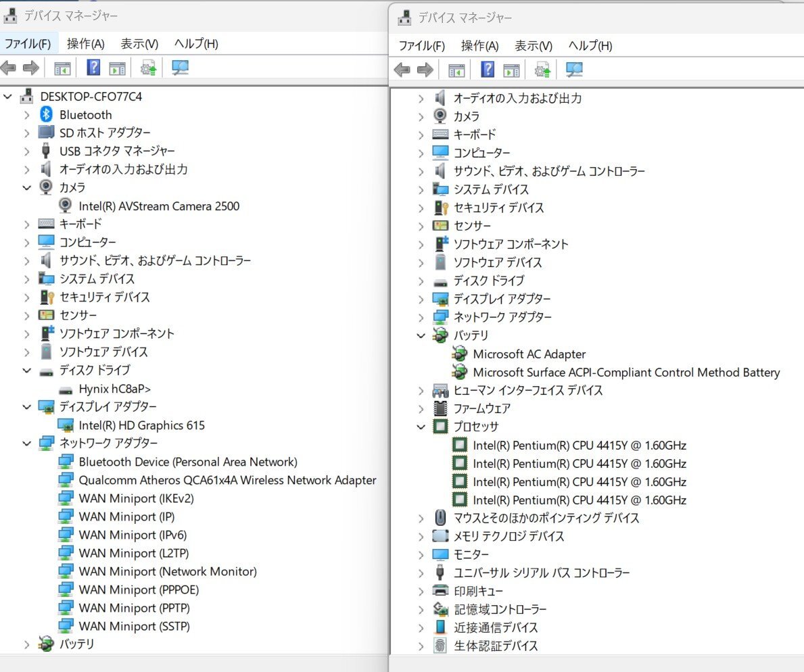Click DESKTOP-CFO77C4 computer icon
The image size is (804, 672).
click(x=26, y=96)
